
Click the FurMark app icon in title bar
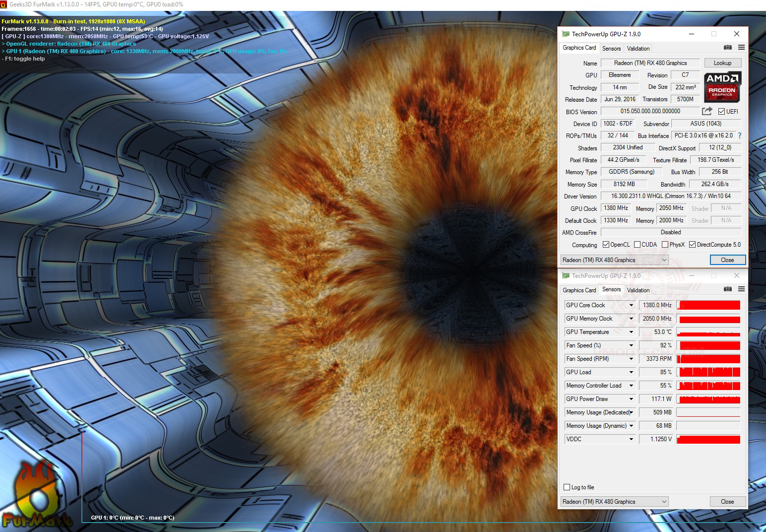point(4,4)
